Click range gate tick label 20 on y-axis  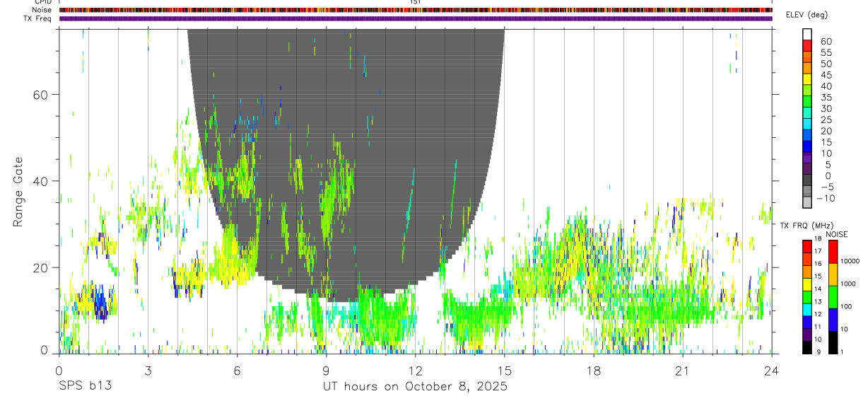42,267
